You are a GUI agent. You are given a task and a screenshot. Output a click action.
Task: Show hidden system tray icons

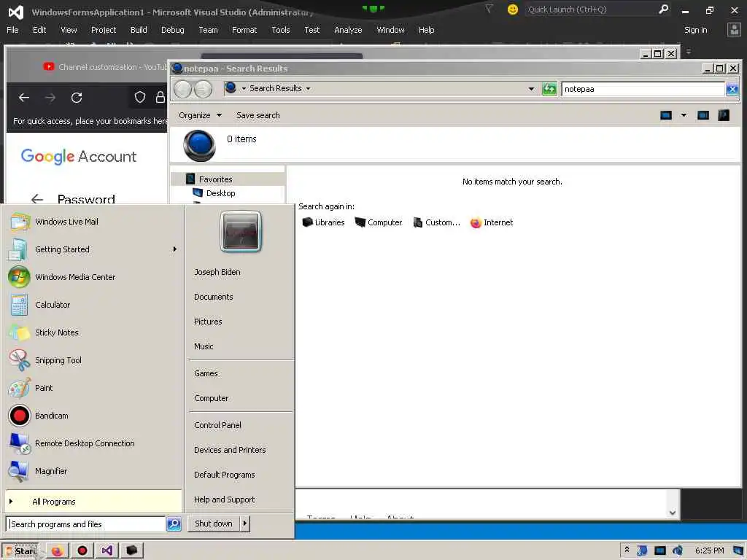click(627, 550)
